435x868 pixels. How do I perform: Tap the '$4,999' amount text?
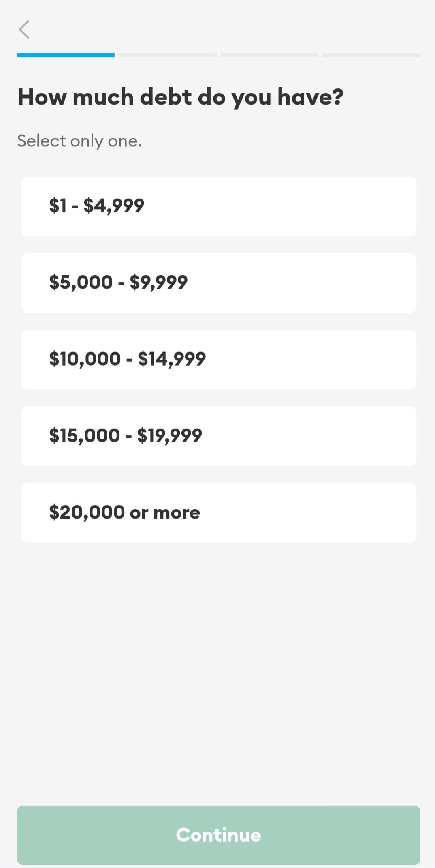114,206
